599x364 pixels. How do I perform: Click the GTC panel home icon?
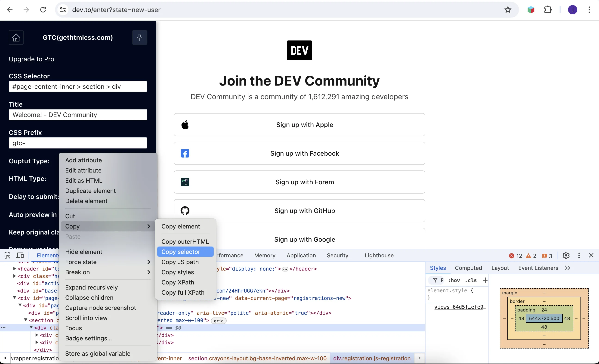pos(16,37)
